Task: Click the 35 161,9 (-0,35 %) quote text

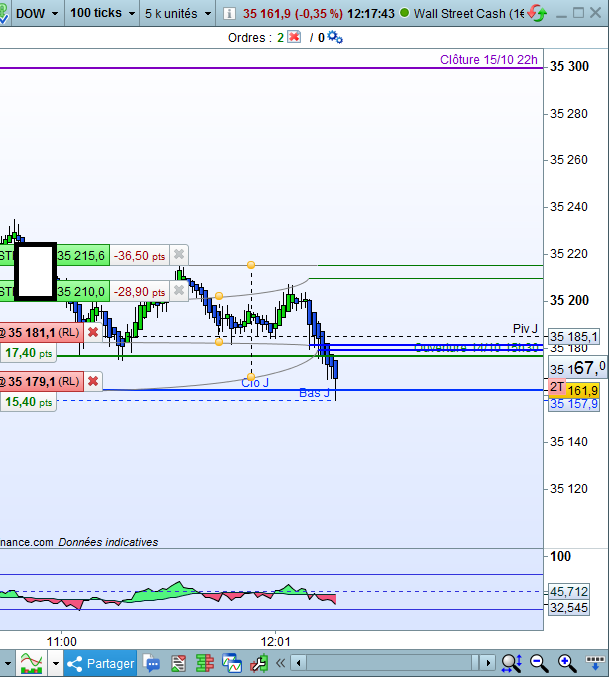Action: point(293,14)
